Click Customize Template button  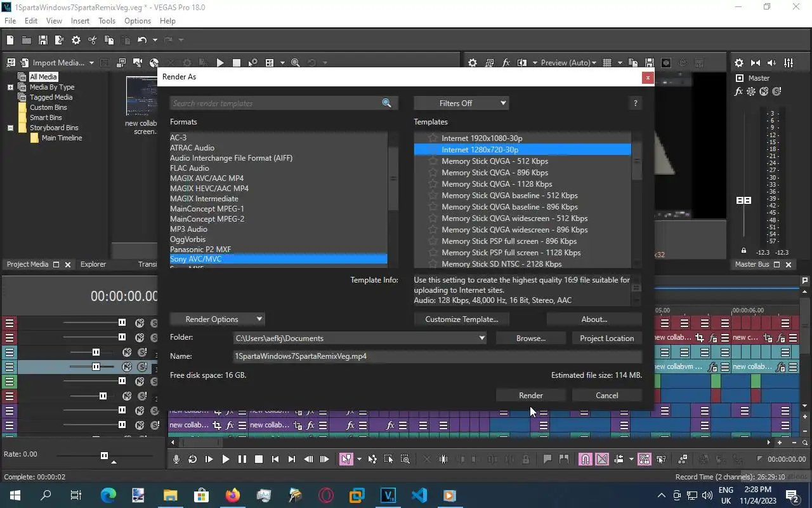click(461, 319)
